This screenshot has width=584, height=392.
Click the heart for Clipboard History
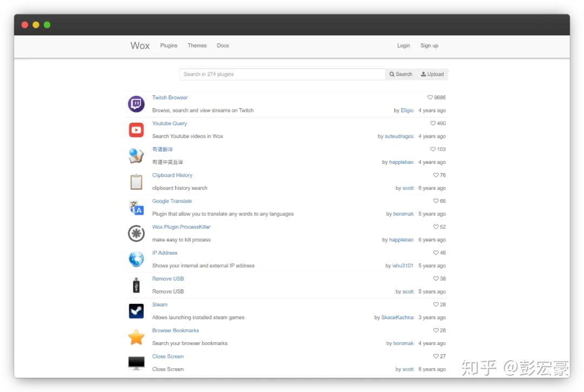point(436,175)
